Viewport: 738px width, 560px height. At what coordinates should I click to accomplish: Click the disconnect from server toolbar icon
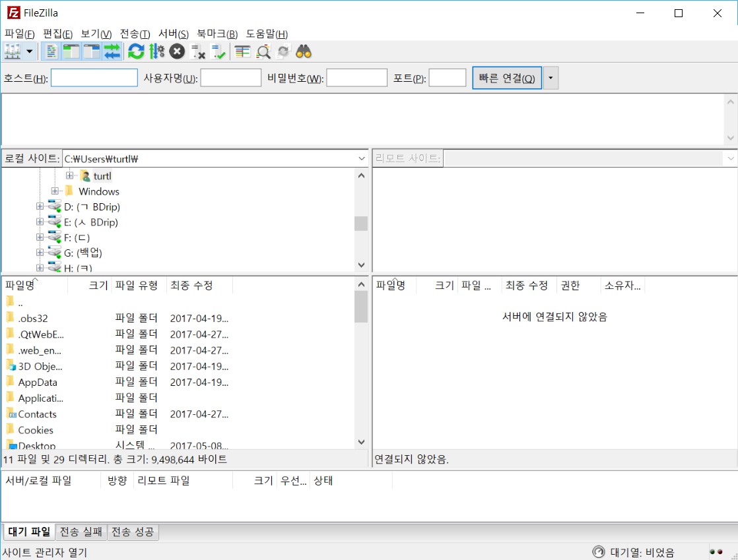tap(198, 51)
